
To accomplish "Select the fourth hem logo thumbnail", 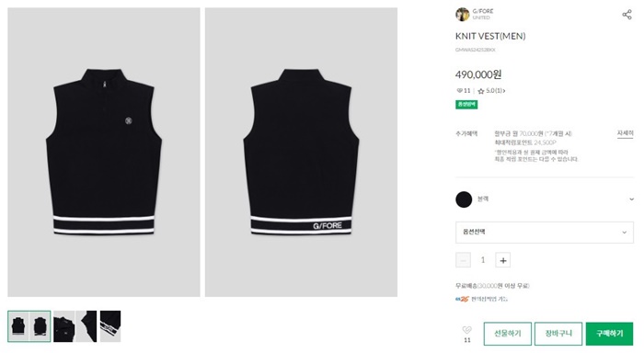I will click(x=110, y=326).
